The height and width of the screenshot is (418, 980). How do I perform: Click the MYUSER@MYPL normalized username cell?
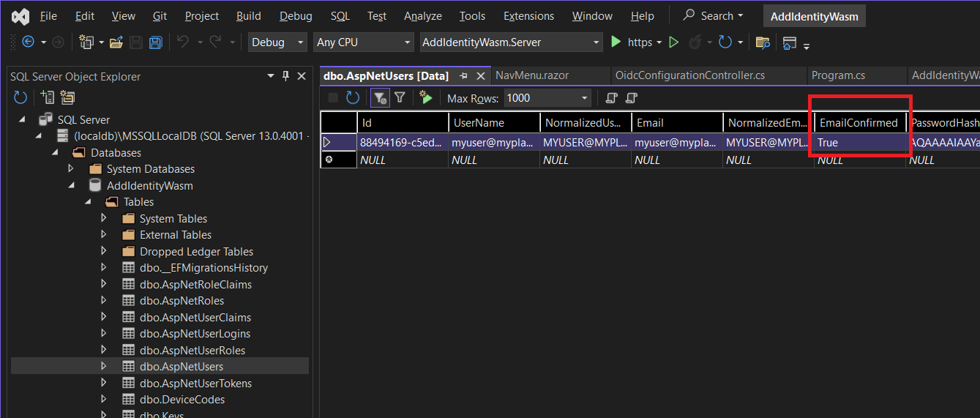click(586, 143)
